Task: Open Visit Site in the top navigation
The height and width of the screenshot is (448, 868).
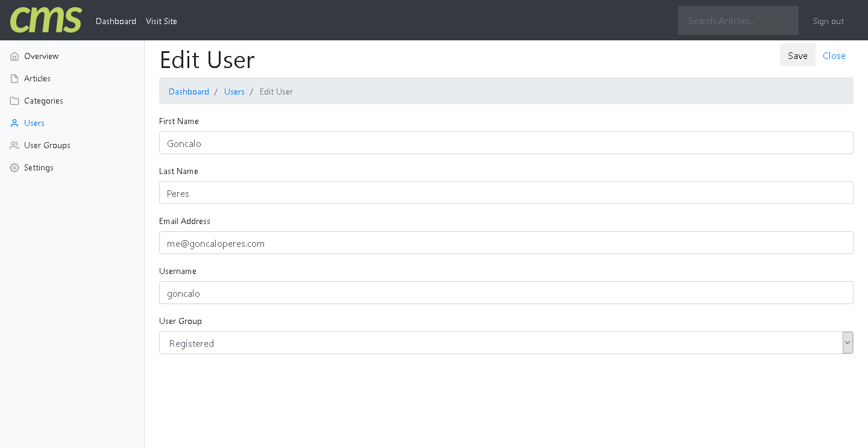Action: [x=162, y=21]
